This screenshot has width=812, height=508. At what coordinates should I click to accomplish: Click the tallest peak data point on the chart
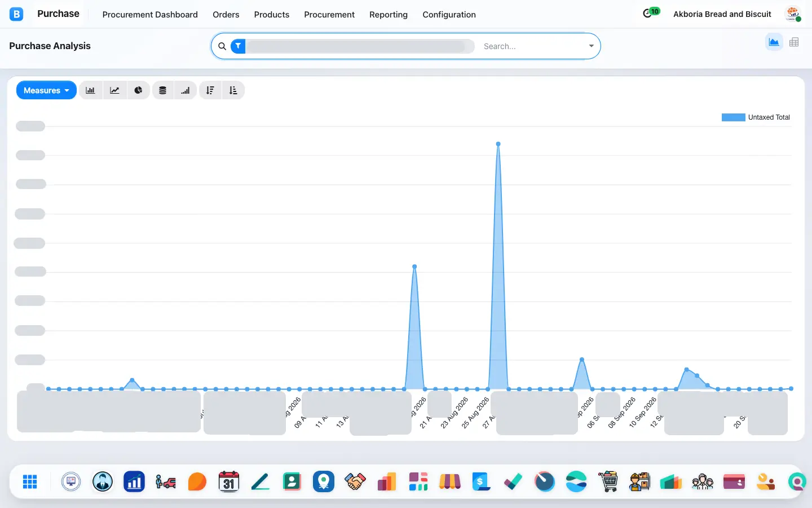pos(498,144)
